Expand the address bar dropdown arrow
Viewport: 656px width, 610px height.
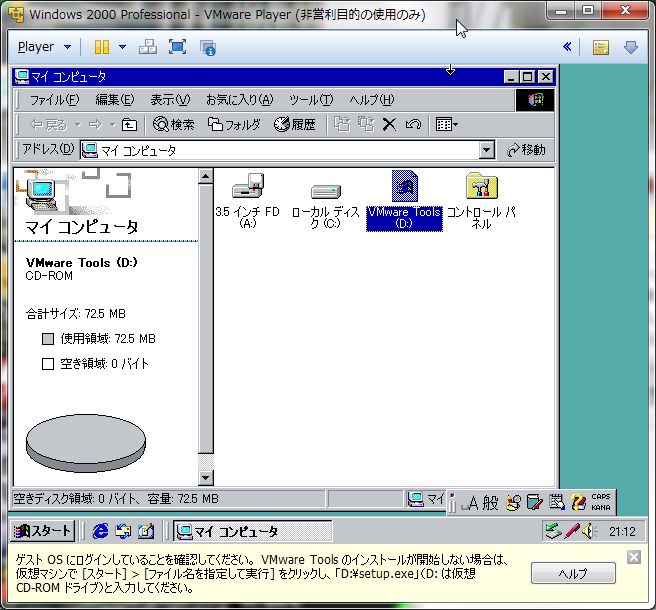point(487,150)
